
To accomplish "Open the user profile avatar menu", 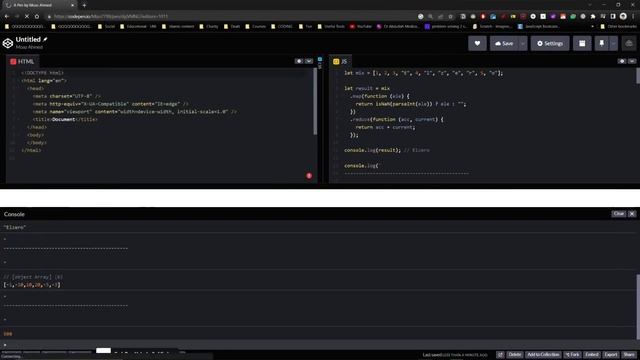I will (x=629, y=43).
